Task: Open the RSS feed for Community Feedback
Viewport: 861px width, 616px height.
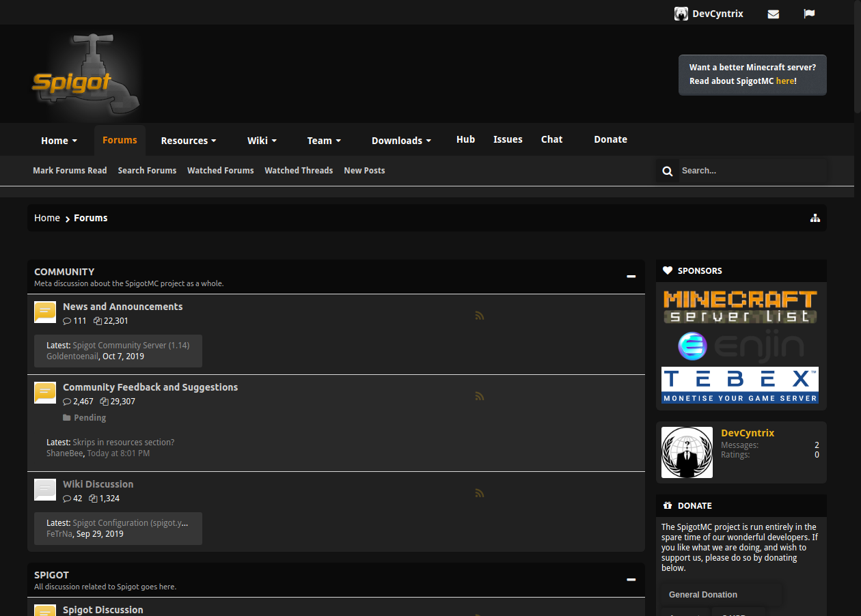Action: (479, 395)
